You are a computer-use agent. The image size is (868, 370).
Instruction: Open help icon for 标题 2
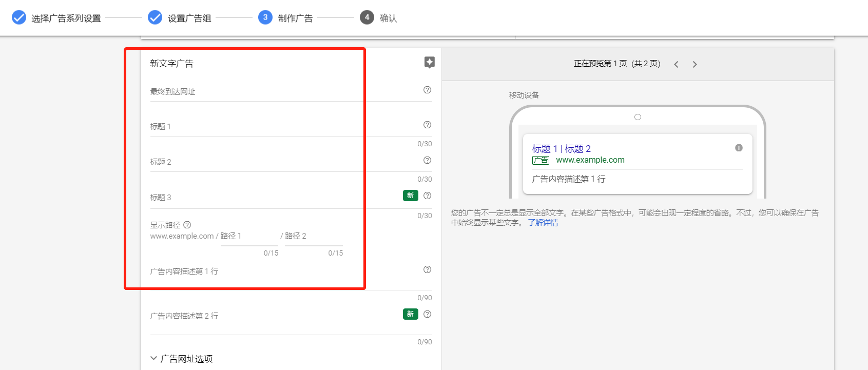pos(427,160)
